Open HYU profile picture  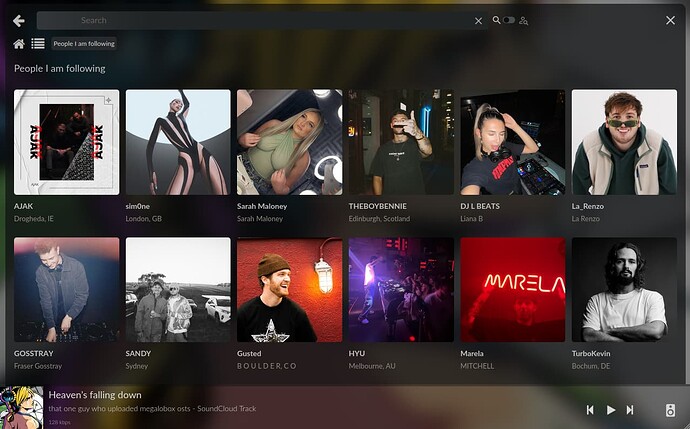pos(401,290)
